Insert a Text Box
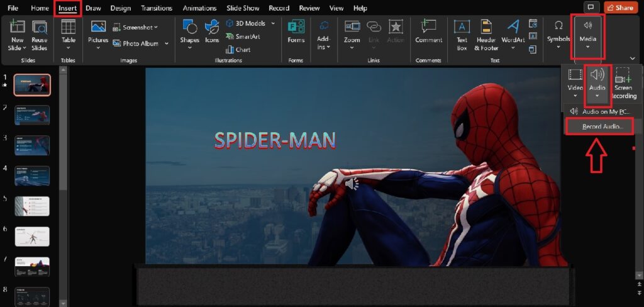This screenshot has width=644, height=307. [x=462, y=35]
